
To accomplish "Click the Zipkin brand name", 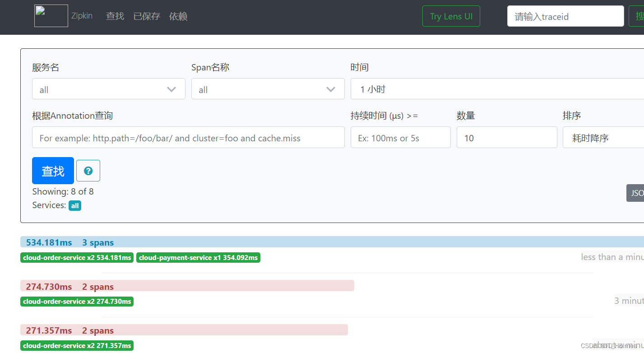I will click(82, 16).
